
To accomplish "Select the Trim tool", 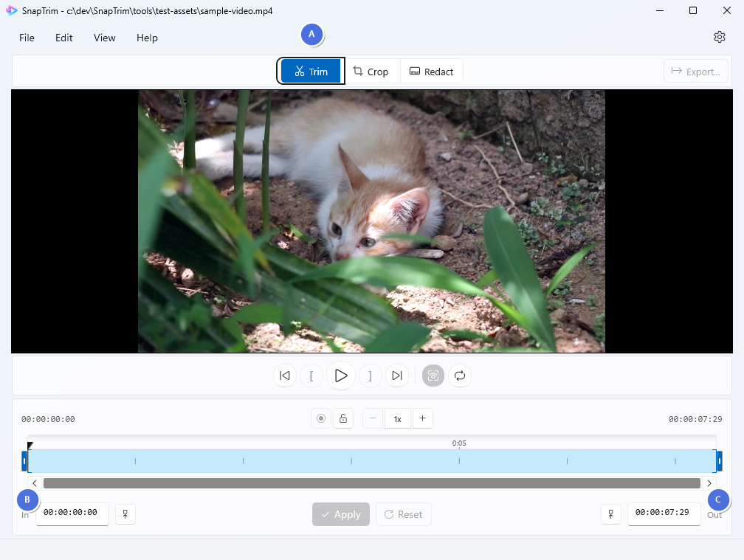I will point(311,72).
